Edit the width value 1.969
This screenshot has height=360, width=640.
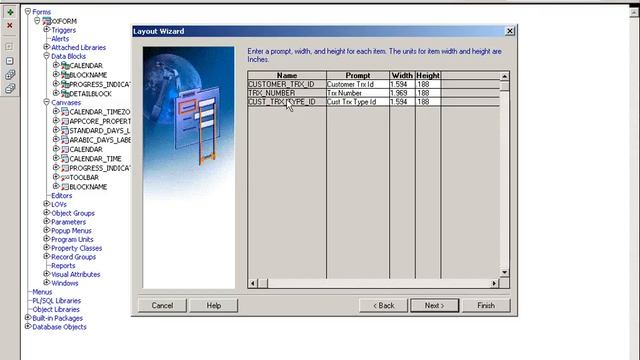[x=402, y=93]
